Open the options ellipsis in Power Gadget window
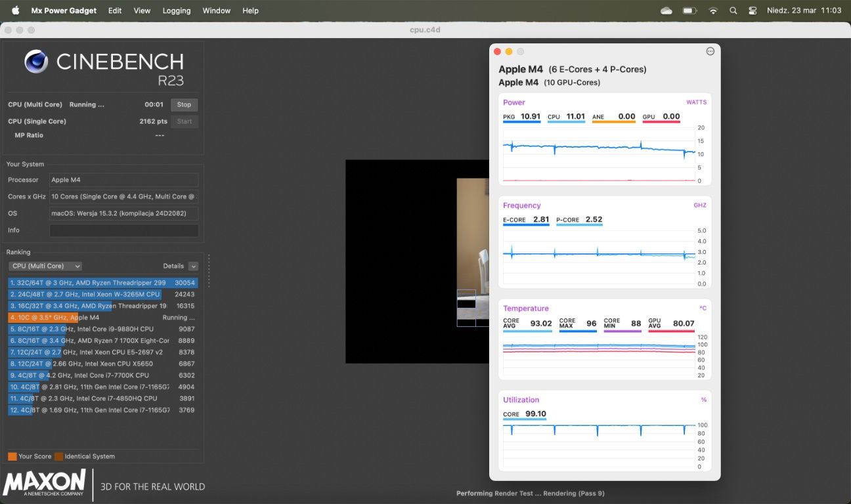851x504 pixels. coord(710,51)
